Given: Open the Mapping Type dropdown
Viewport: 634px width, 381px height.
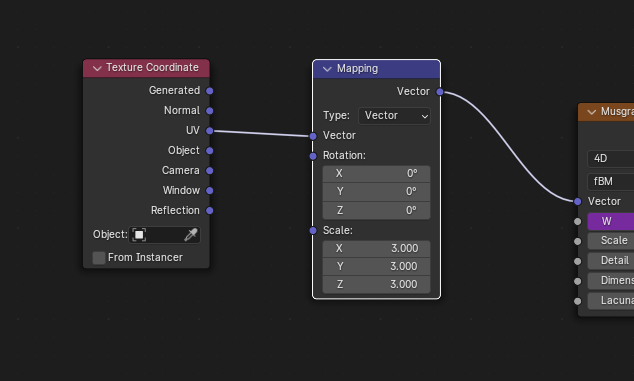Looking at the screenshot, I should coord(394,116).
